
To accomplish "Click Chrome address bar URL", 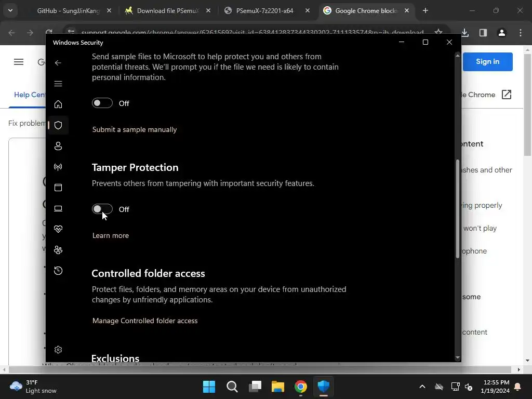I will [x=252, y=33].
